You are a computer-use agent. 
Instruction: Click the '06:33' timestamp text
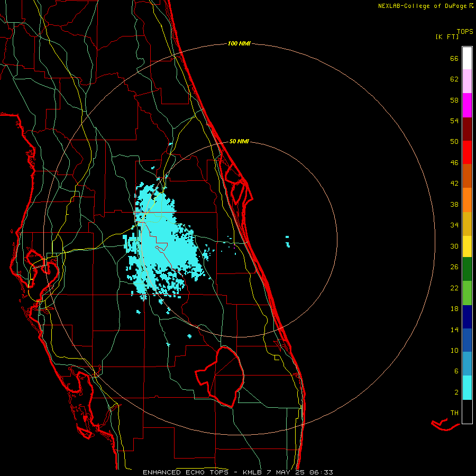coord(321,472)
